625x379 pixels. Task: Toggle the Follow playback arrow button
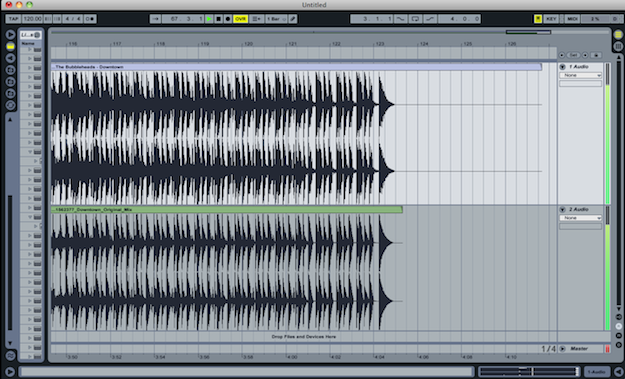pos(155,19)
